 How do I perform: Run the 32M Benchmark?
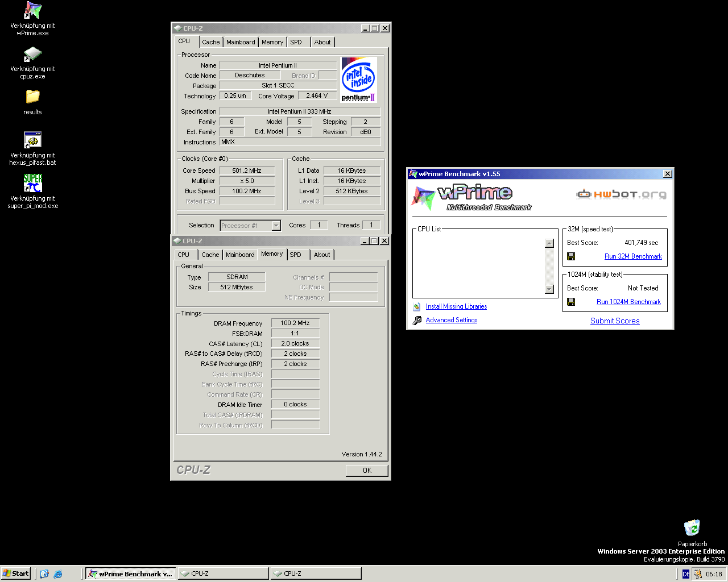pyautogui.click(x=633, y=256)
